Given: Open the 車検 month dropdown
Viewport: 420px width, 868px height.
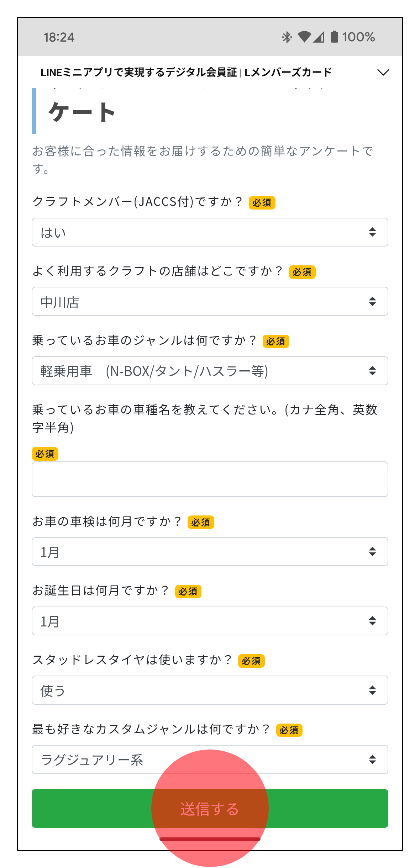Looking at the screenshot, I should click(x=210, y=551).
